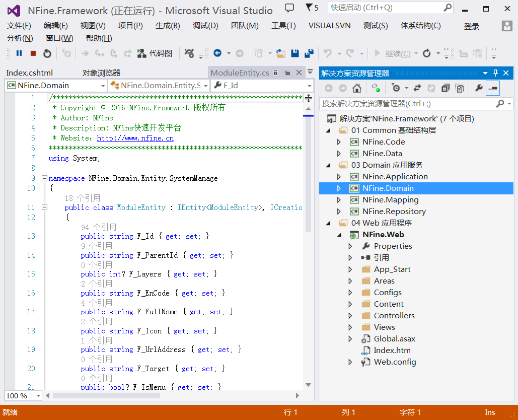Open Properties via the wrench icon
Image resolution: width=518 pixels, height=420 pixels.
[479, 88]
